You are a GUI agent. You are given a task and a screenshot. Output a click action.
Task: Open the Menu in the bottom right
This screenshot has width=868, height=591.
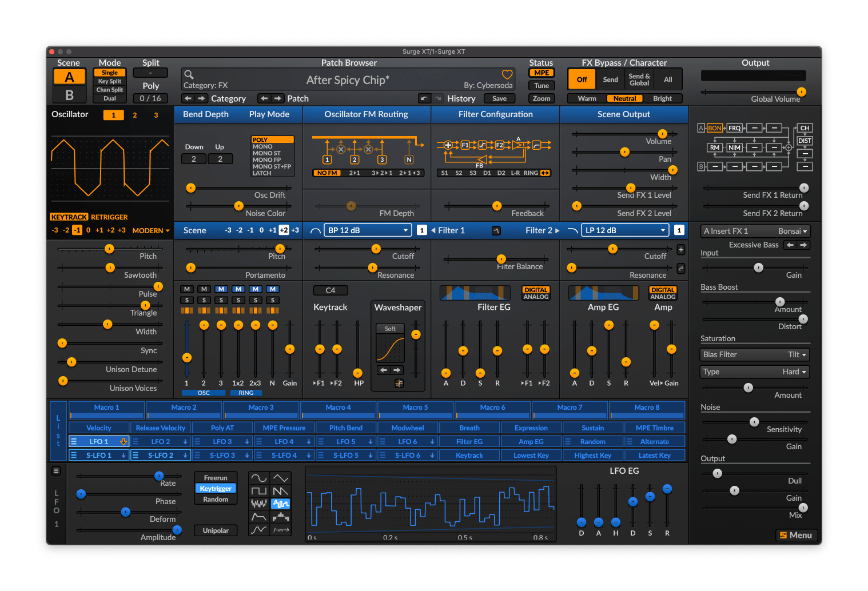(796, 535)
